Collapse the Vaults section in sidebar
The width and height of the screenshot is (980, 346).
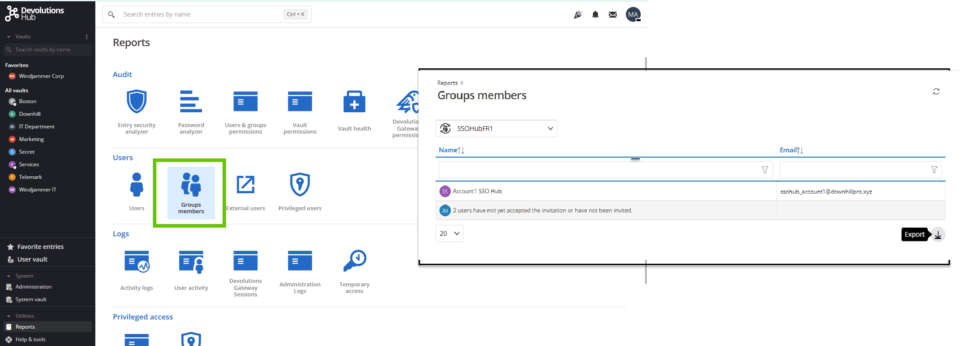pos(9,37)
